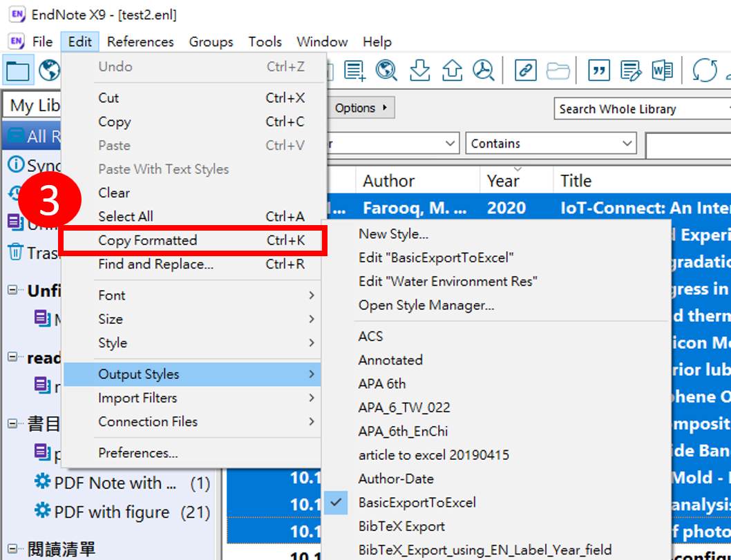The image size is (731, 560).
Task: Select the Author-Date output style
Action: tap(497, 479)
